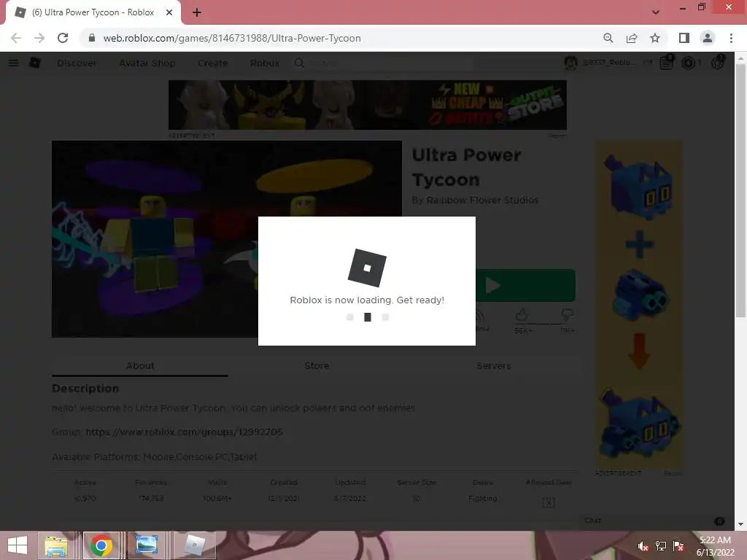Open the Avatar Shop menu item

[x=147, y=63]
